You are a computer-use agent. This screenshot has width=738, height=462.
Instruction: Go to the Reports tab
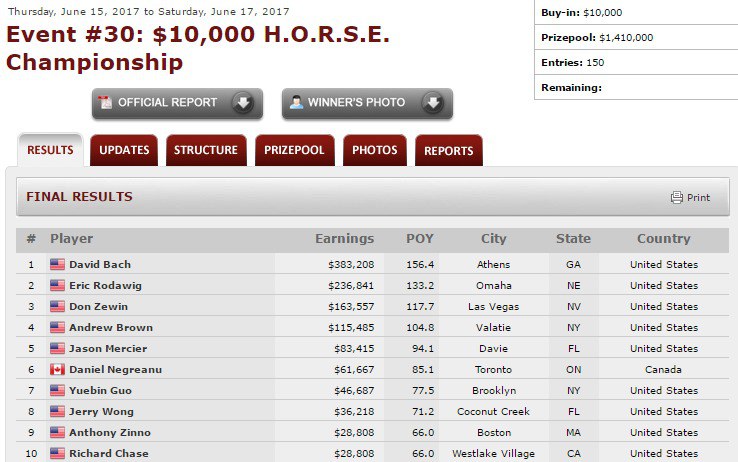448,151
